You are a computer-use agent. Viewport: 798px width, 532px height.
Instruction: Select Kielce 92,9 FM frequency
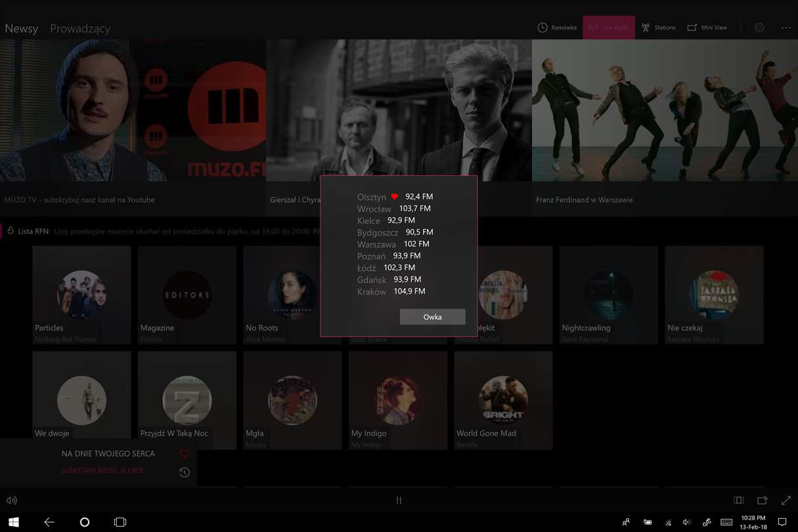pyautogui.click(x=386, y=220)
